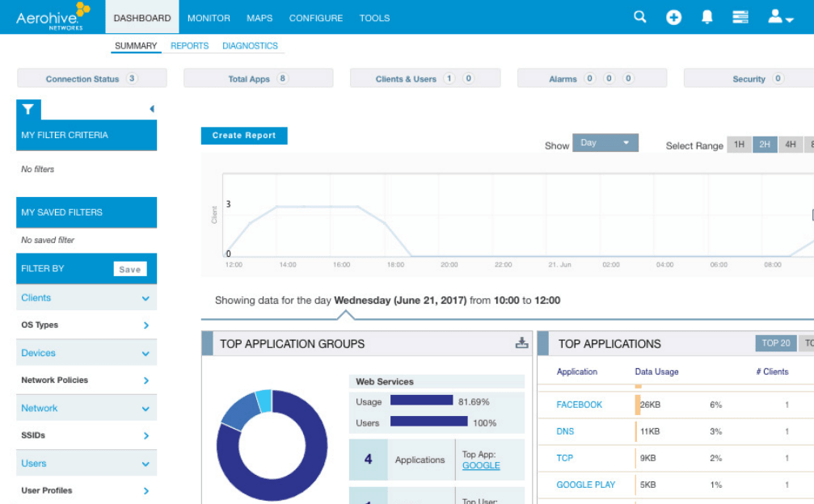The width and height of the screenshot is (814, 504).
Task: Switch to the REPORTS tab
Action: (189, 45)
